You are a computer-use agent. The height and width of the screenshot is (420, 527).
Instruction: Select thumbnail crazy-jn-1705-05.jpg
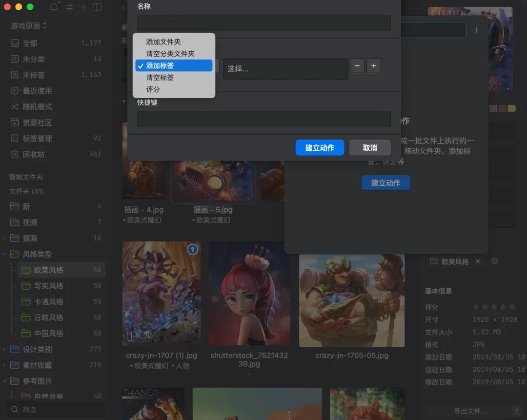352,300
